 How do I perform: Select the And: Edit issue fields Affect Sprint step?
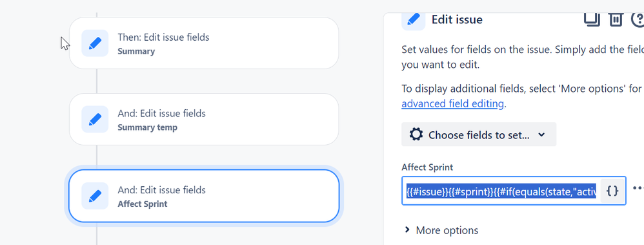point(204,196)
